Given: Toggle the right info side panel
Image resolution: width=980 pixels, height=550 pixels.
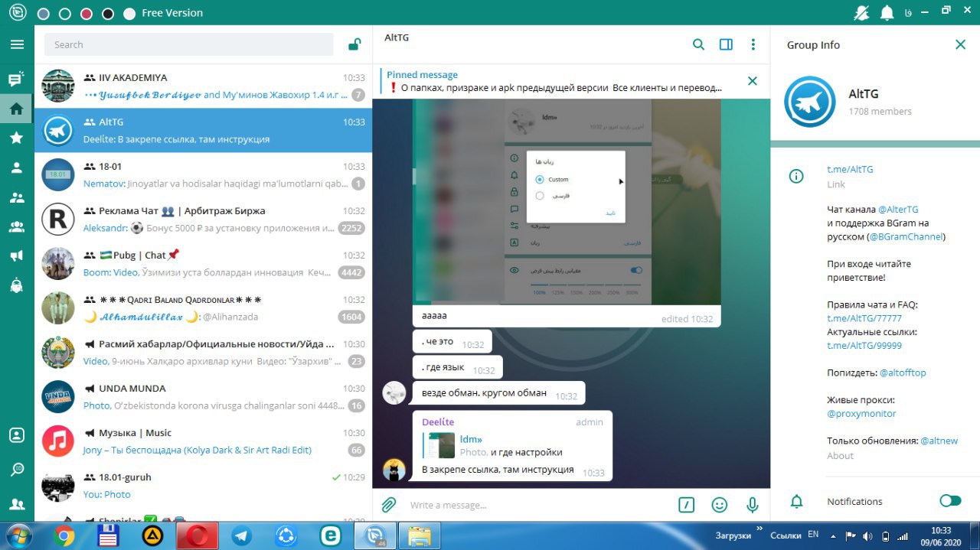Looking at the screenshot, I should click(x=726, y=44).
